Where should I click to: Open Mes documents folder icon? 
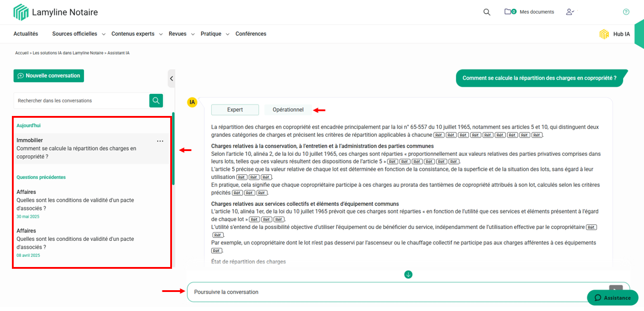click(509, 12)
